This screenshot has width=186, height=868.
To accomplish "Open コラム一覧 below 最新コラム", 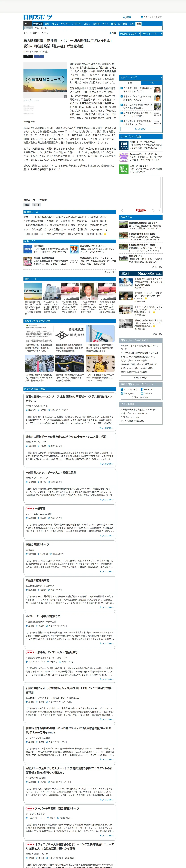I will pos(110,272).
